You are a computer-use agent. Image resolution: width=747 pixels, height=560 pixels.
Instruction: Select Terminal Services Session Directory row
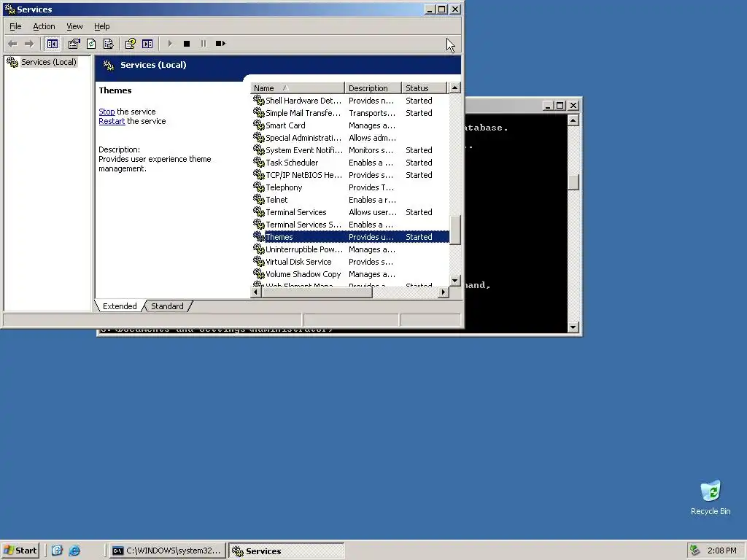pos(350,225)
